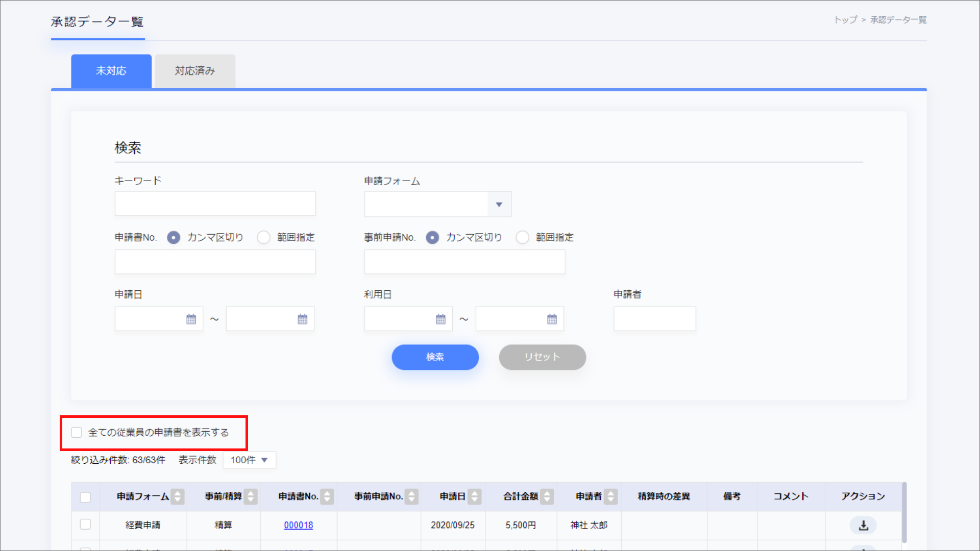Open application number 000018 link
980x551 pixels.
click(298, 525)
